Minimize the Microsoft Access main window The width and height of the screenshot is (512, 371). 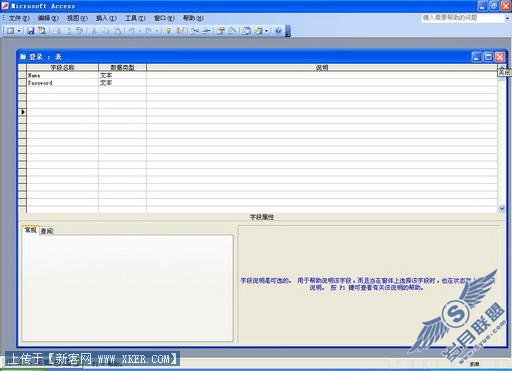483,6
